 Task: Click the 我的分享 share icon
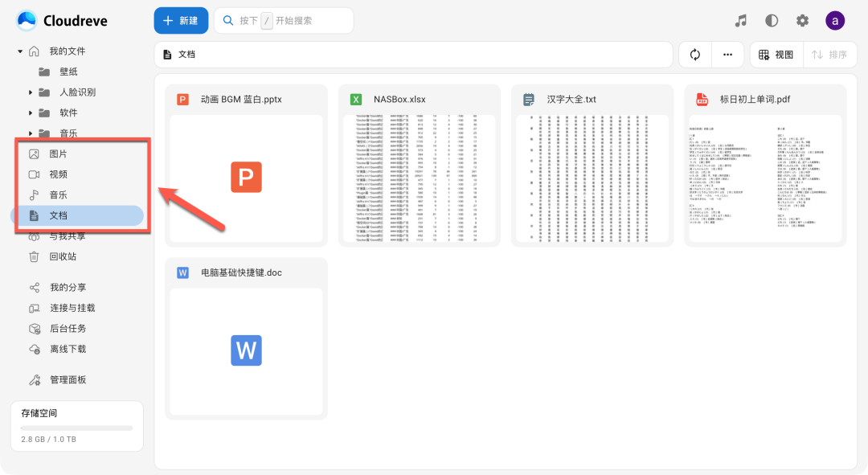(x=35, y=287)
